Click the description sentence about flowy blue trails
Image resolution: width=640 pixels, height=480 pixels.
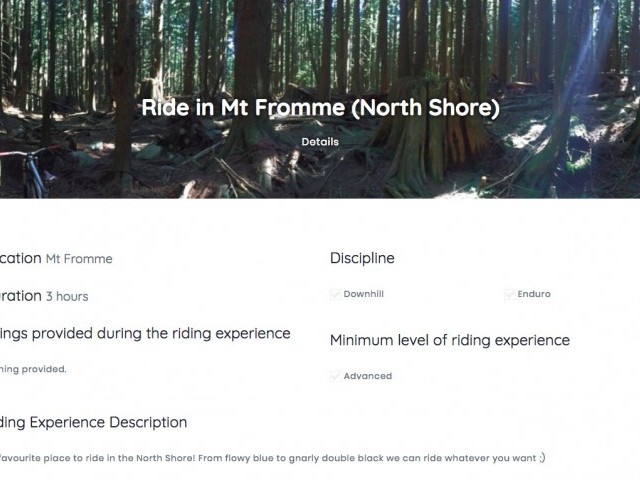(x=270, y=457)
